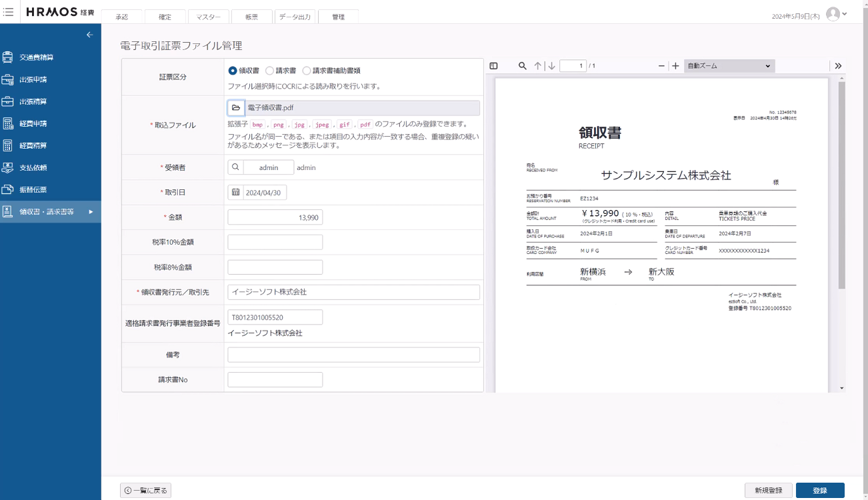Select 請求書 radio button

[269, 71]
